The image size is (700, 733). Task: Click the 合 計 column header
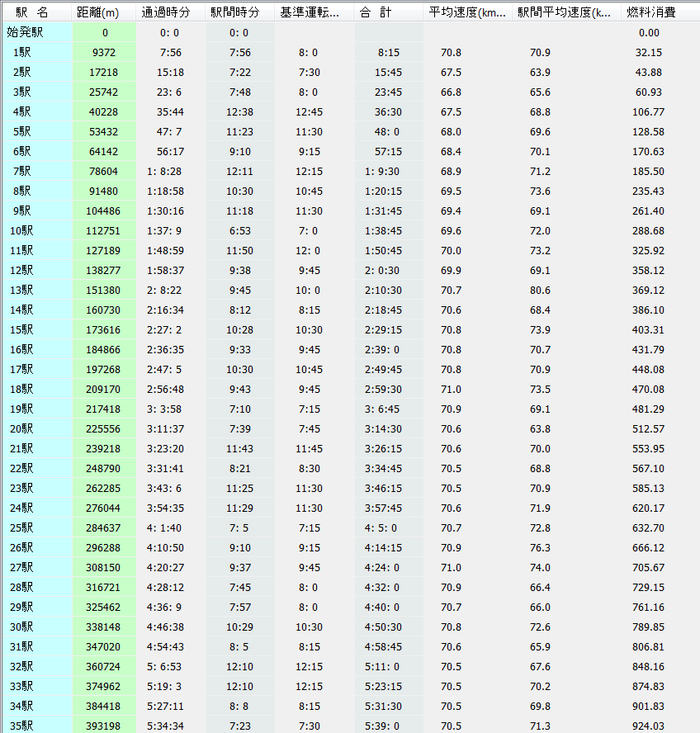pos(389,12)
